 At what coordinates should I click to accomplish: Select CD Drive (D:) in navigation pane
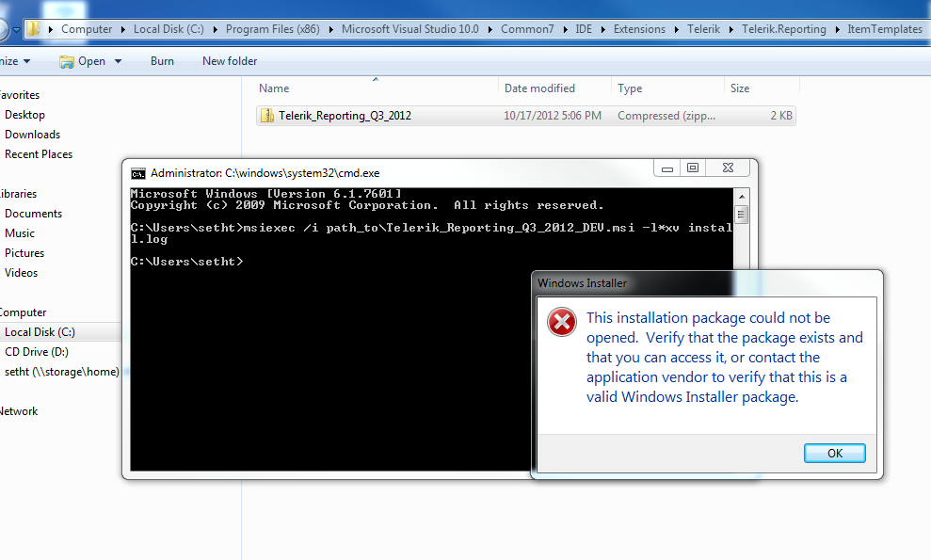pyautogui.click(x=37, y=352)
